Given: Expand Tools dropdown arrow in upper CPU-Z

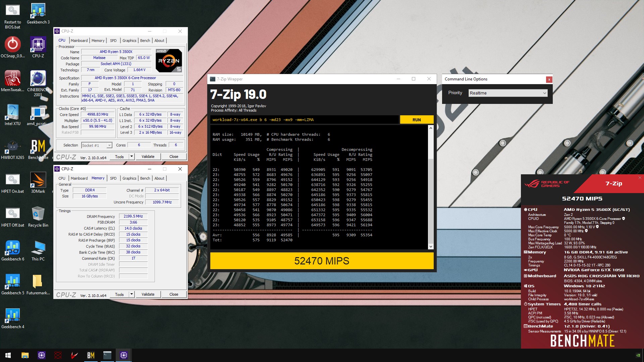Looking at the screenshot, I should click(131, 157).
